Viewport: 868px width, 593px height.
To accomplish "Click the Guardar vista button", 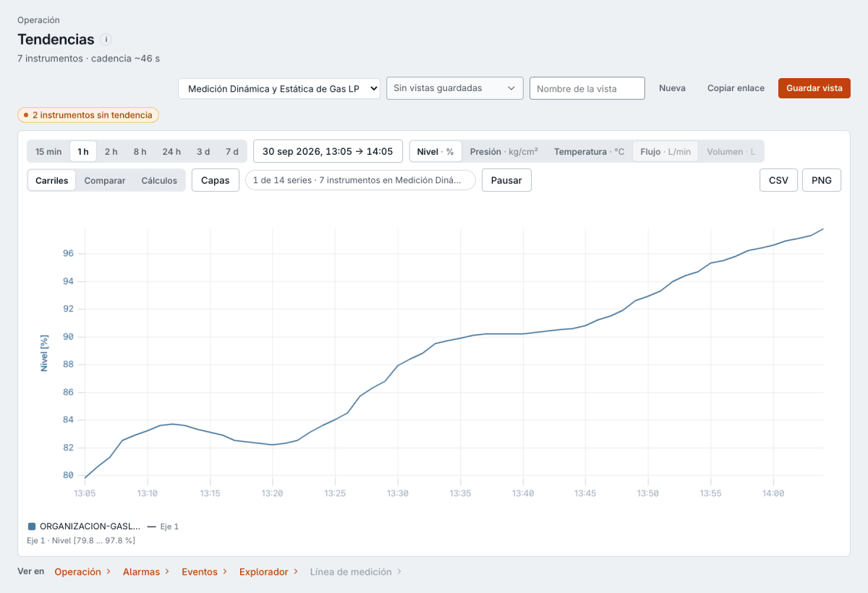I will point(814,88).
